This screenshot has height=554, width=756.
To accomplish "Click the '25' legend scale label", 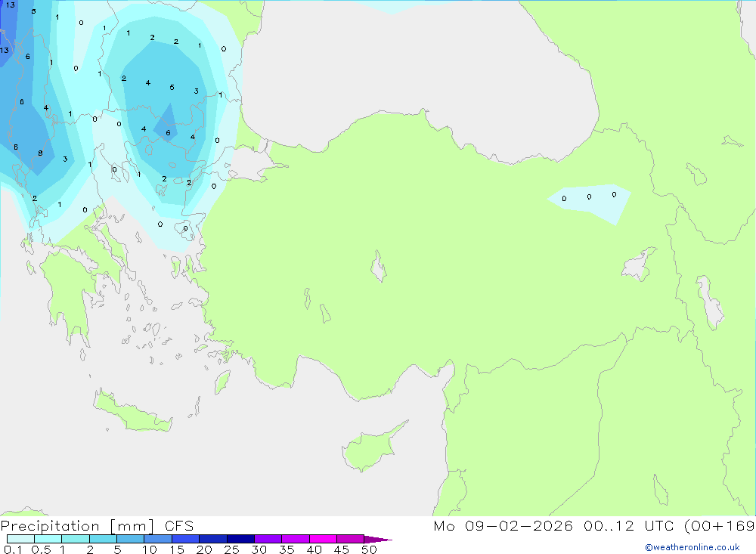I will click(x=231, y=549).
